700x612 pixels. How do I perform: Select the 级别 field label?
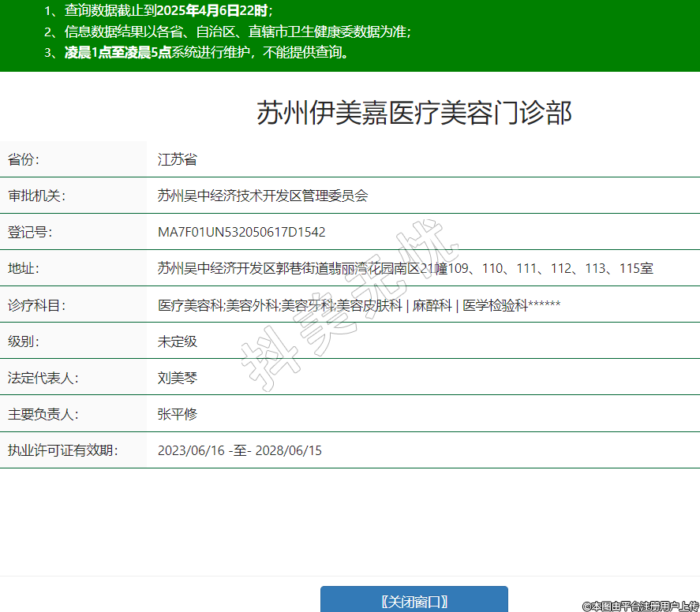[x=24, y=341]
